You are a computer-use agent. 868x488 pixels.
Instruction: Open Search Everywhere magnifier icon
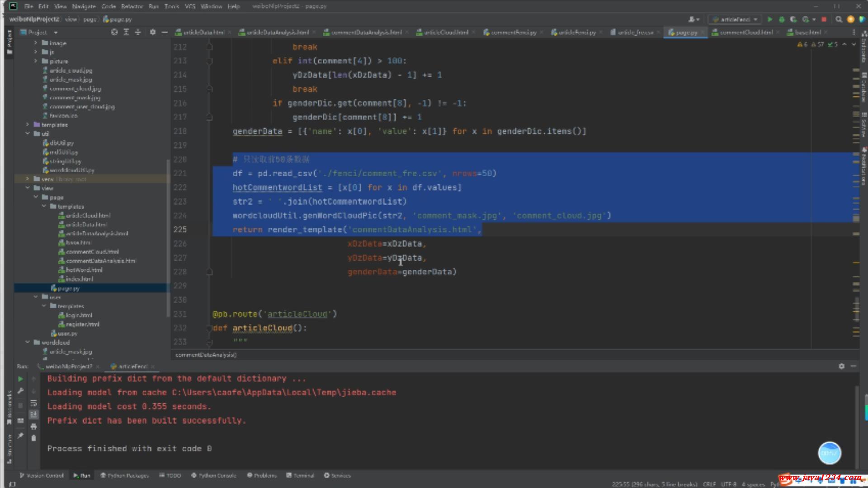tap(839, 19)
